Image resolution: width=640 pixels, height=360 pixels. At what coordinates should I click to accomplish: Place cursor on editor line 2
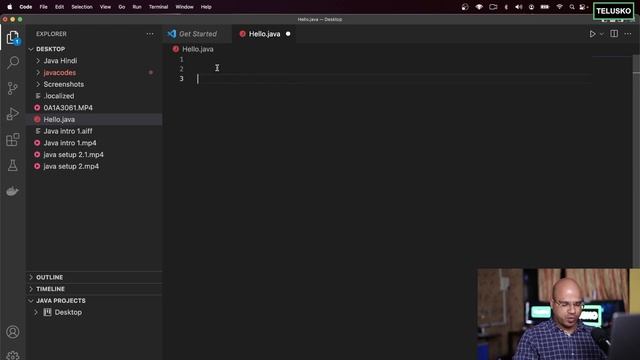pos(394,69)
